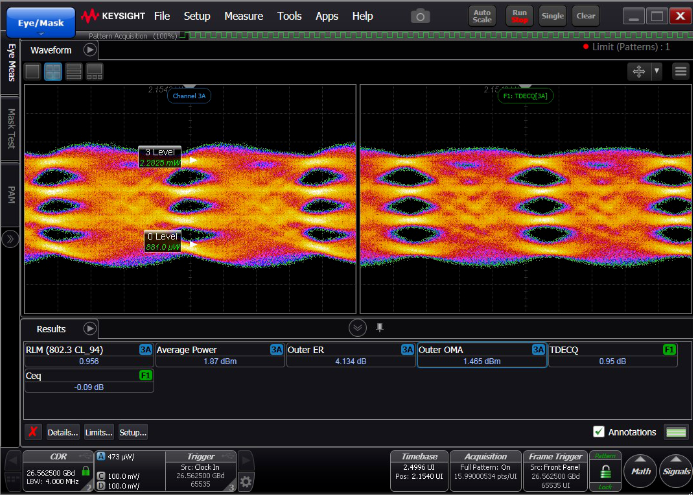Click the Clear display button

(586, 16)
